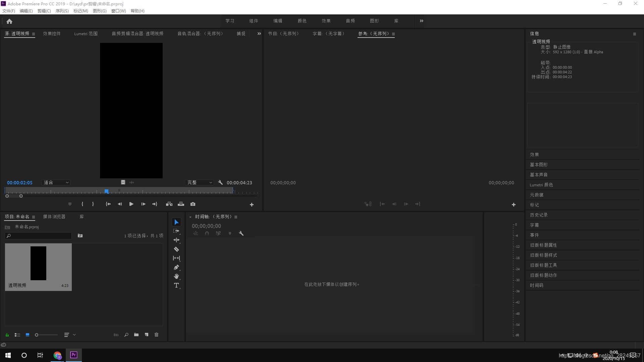The height and width of the screenshot is (362, 644).
Task: Toggle the project writable lock icon
Action: click(7, 335)
